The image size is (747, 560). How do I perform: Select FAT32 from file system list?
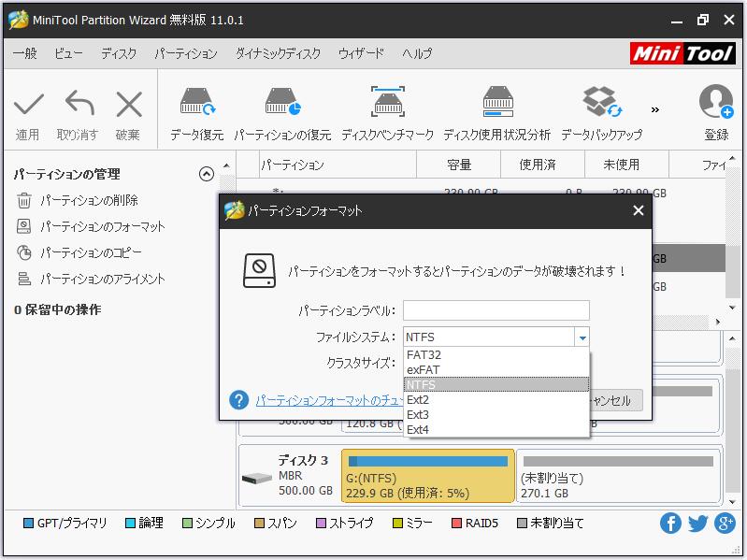point(424,355)
